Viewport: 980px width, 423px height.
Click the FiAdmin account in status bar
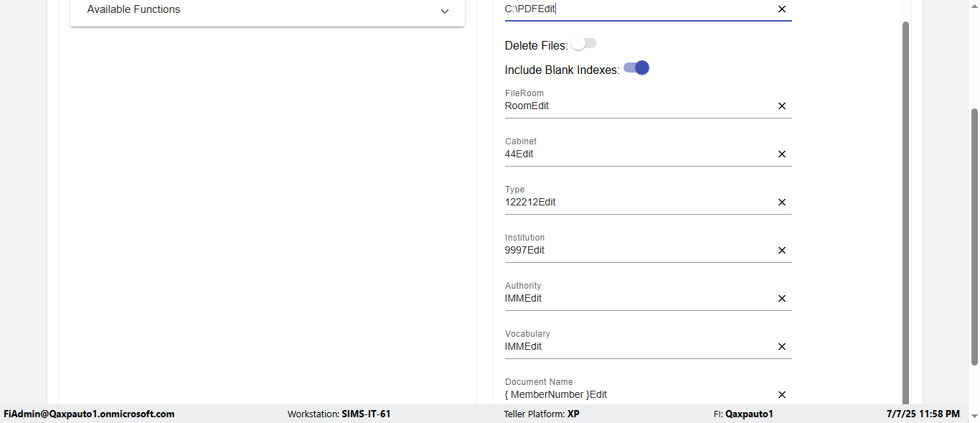click(89, 414)
